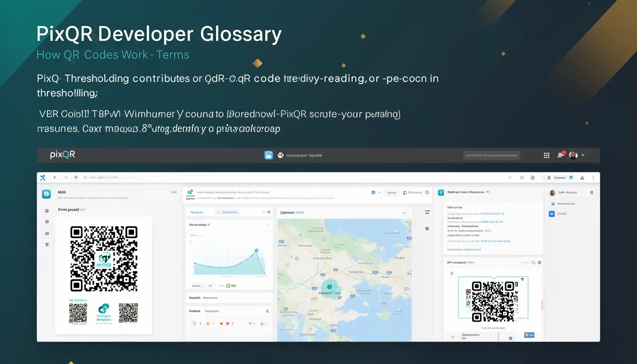Click the blue dropdown button atop the map panel

coord(404,213)
